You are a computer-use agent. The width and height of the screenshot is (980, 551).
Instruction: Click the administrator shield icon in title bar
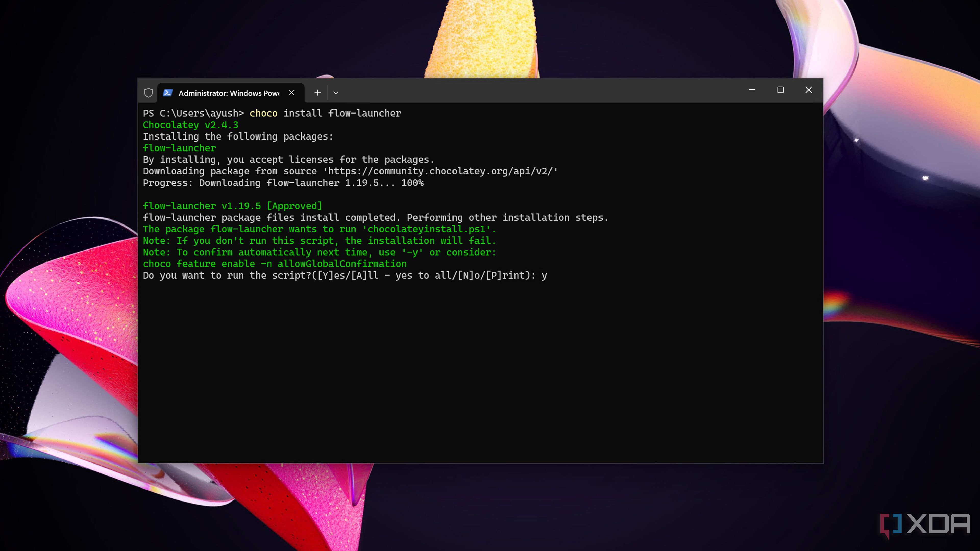[148, 93]
